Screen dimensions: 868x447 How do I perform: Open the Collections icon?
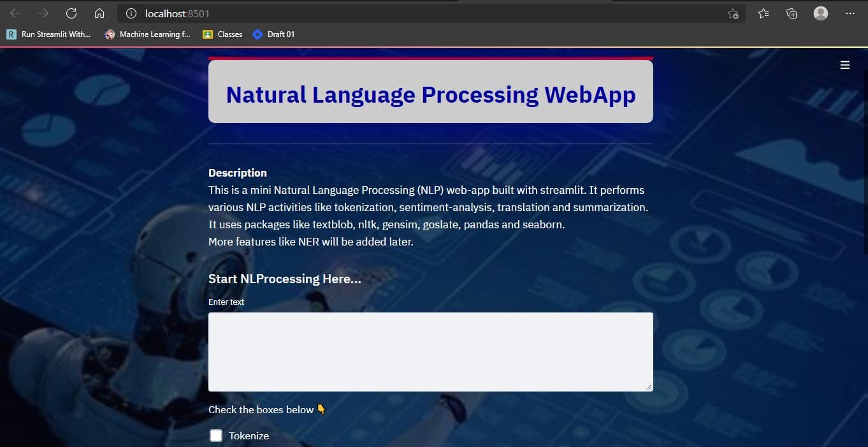[x=792, y=13]
